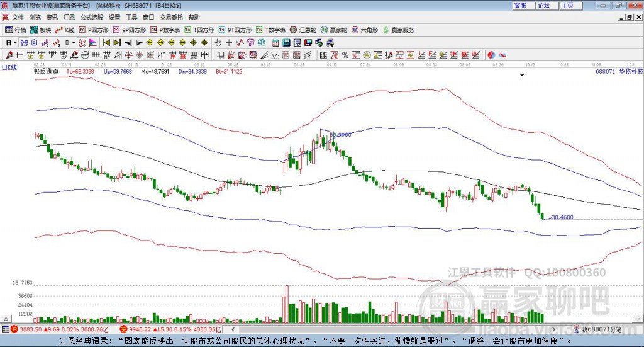Click the 深 9940.22 index status entry
644x347 pixels.
click(x=170, y=329)
